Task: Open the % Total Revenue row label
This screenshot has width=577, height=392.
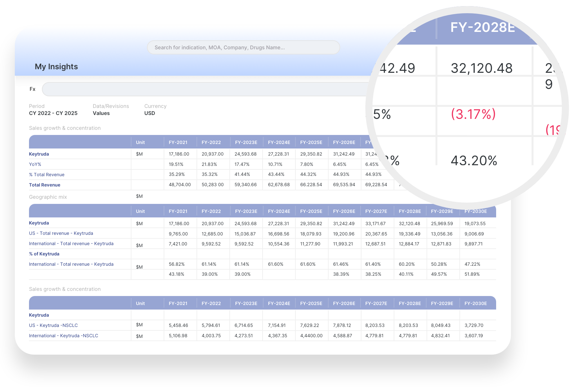Action: [47, 175]
